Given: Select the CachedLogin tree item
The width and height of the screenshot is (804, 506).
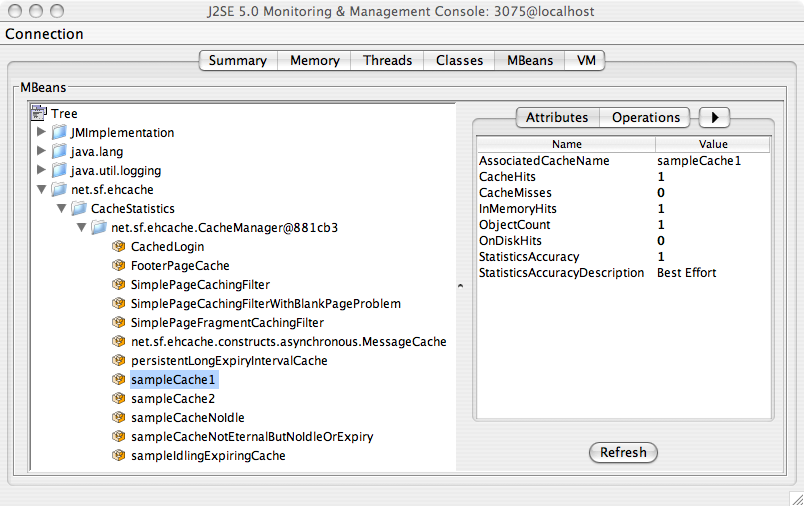Looking at the screenshot, I should click(x=167, y=247).
